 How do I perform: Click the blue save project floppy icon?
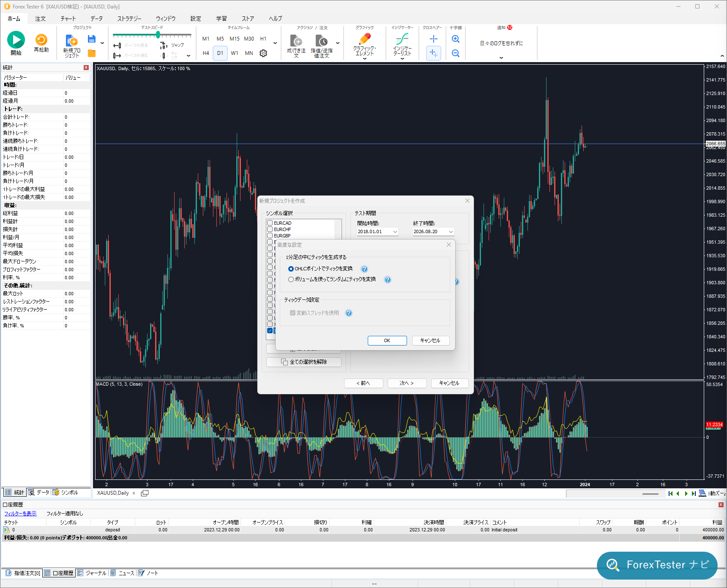coord(91,39)
